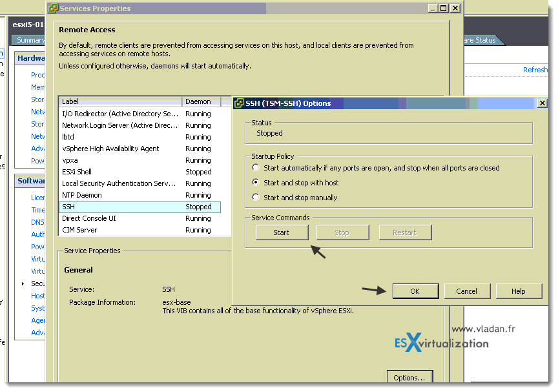This screenshot has height=392, width=558.
Task: Sort services by Label column header
Action: click(x=120, y=102)
